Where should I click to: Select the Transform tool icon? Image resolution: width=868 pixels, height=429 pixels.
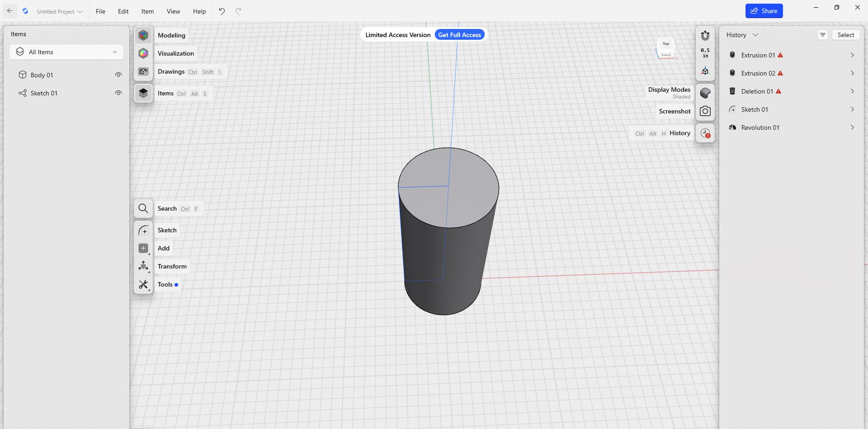143,266
